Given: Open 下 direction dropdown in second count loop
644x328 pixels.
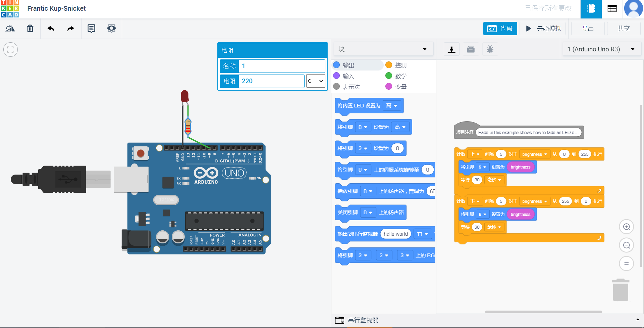Looking at the screenshot, I should pyautogui.click(x=475, y=201).
